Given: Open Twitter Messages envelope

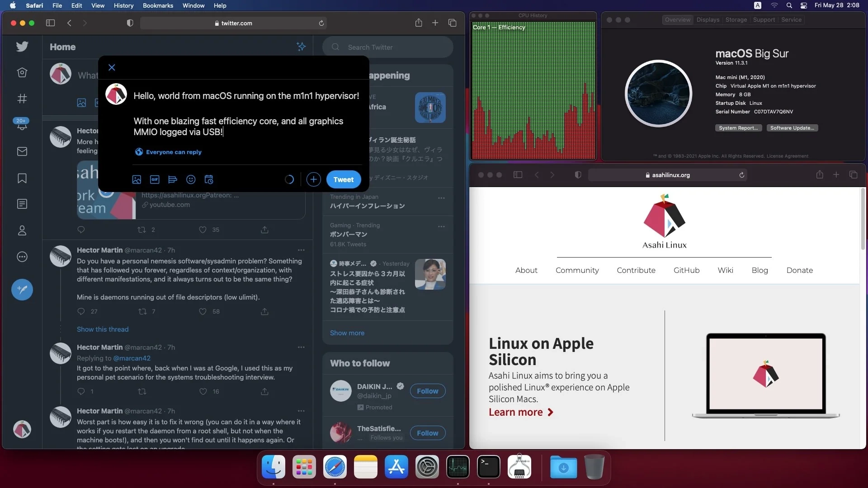Looking at the screenshot, I should (22, 151).
